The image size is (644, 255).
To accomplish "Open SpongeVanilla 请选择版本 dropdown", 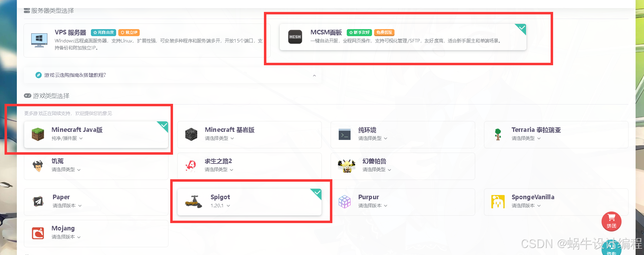I will coord(526,206).
